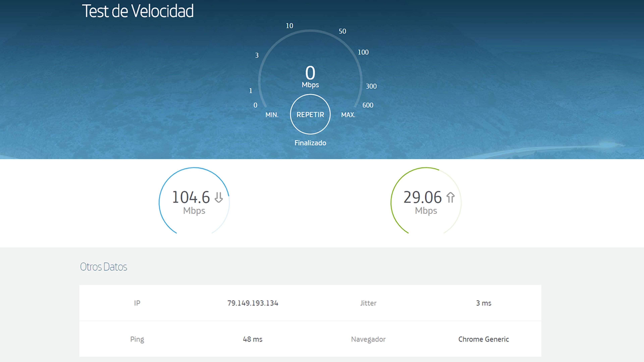This screenshot has height=362, width=644.
Task: Click the MIN. label on speedometer
Action: [x=272, y=115]
